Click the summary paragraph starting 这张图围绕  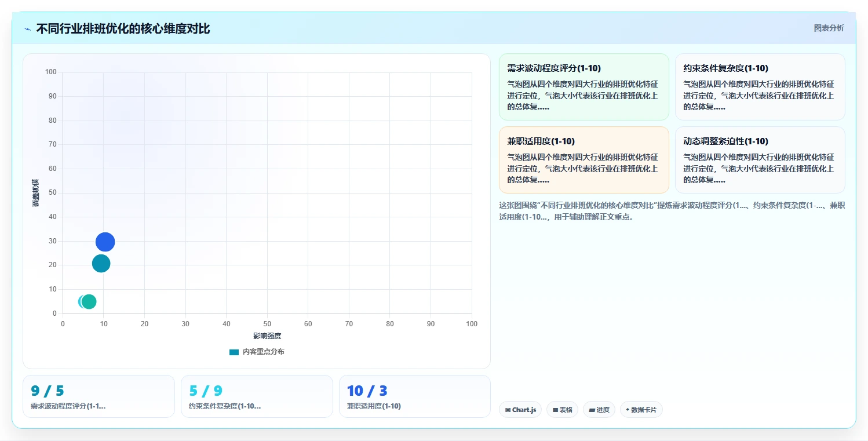point(672,211)
